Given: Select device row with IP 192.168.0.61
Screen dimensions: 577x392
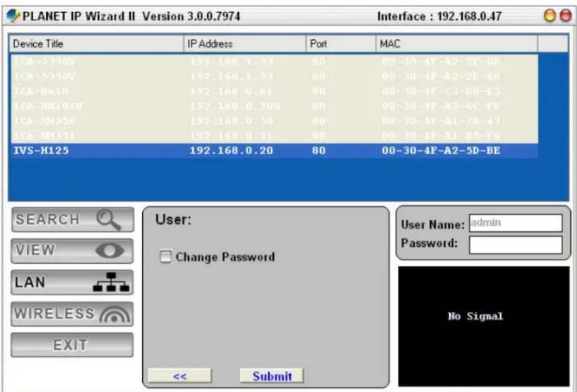Looking at the screenshot, I should pos(274,91).
